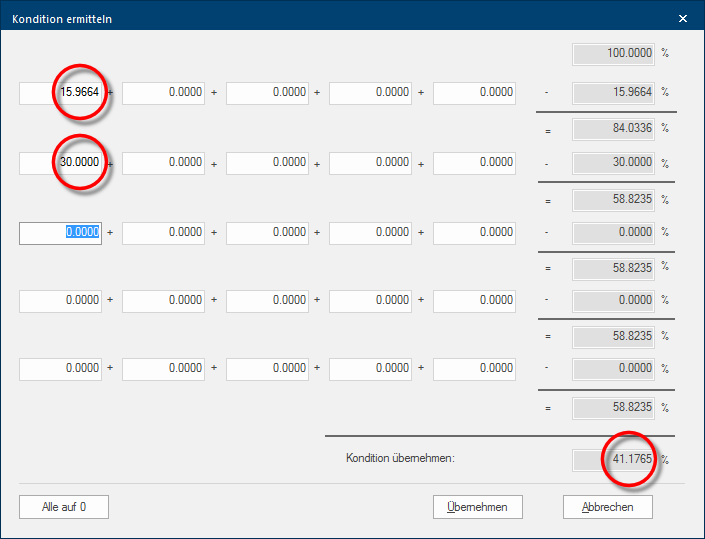Select the input field containing 15.9664

click(x=60, y=93)
